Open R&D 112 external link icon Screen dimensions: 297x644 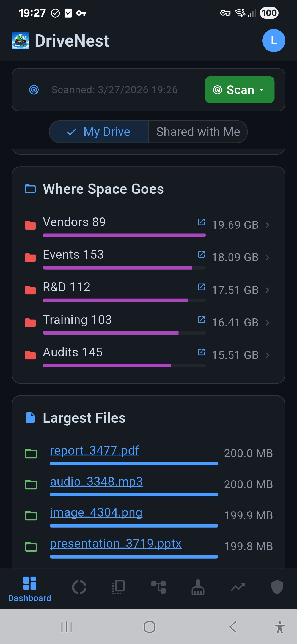click(x=201, y=287)
